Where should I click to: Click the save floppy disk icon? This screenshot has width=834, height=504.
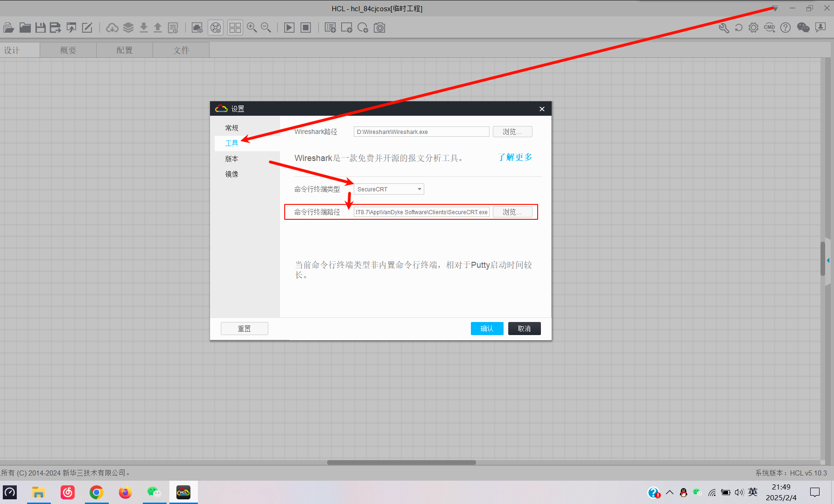[41, 28]
